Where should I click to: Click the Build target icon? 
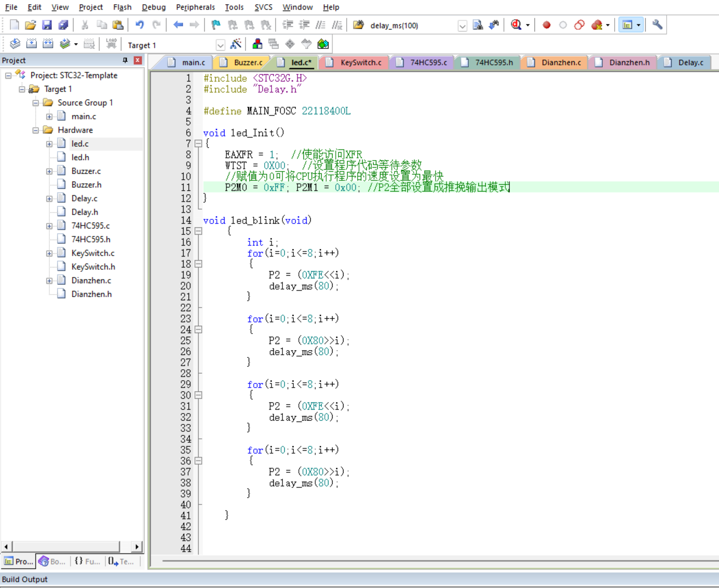point(31,44)
